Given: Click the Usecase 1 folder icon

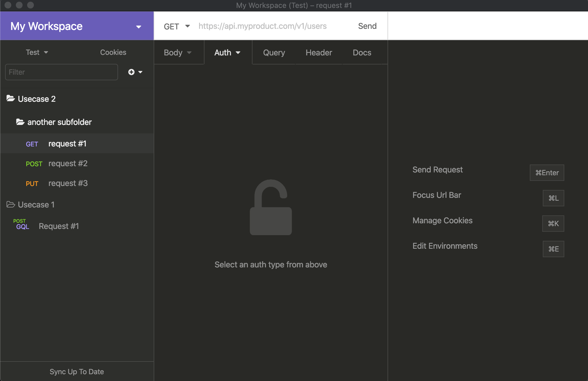Looking at the screenshot, I should (x=11, y=204).
